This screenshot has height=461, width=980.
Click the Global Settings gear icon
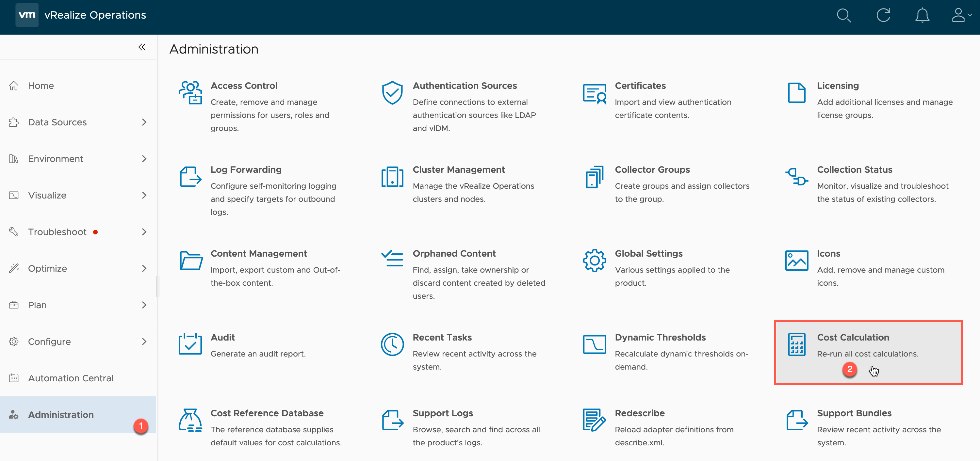594,261
